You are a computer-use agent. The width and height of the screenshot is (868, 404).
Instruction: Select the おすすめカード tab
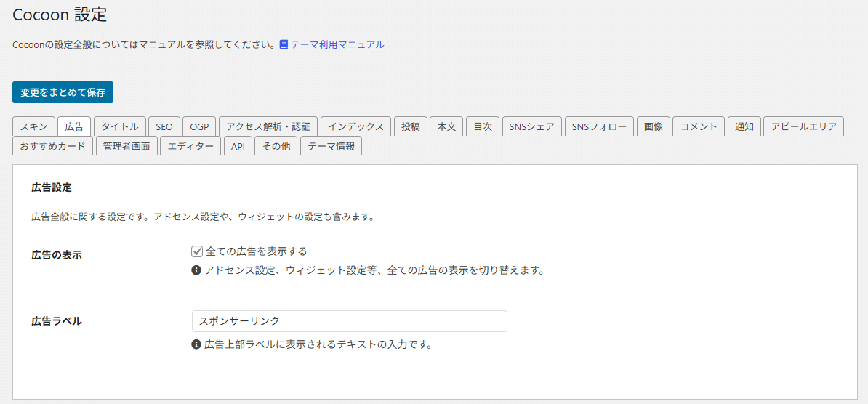(53, 146)
